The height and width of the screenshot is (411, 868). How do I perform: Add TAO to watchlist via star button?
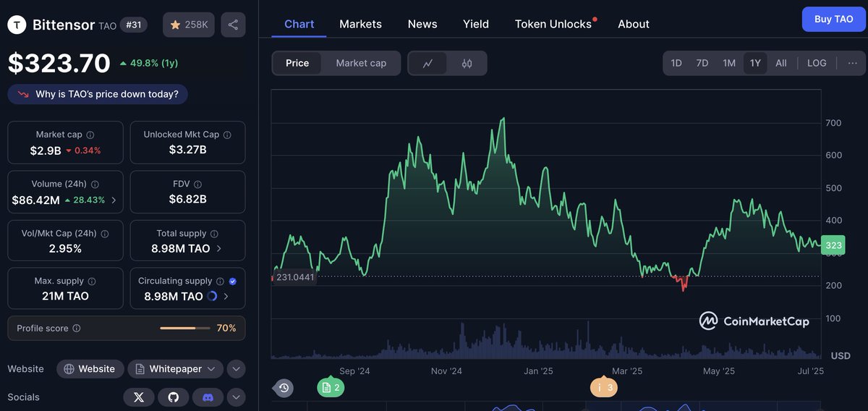click(x=188, y=25)
